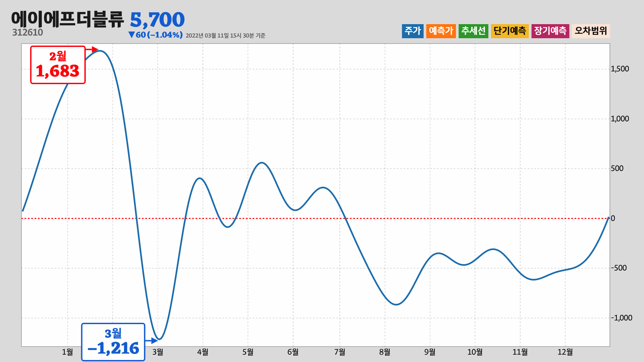Click the 9월 x-axis label
This screenshot has width=644, height=362.
(430, 352)
